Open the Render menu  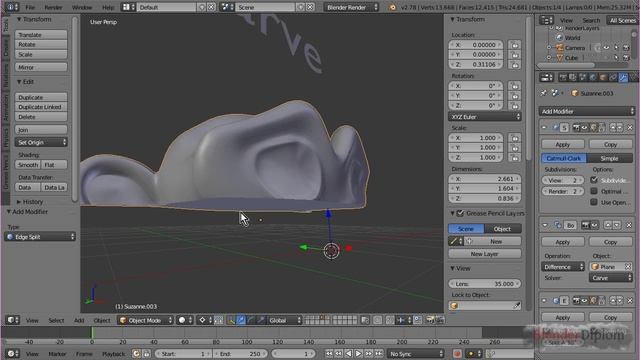coord(53,7)
